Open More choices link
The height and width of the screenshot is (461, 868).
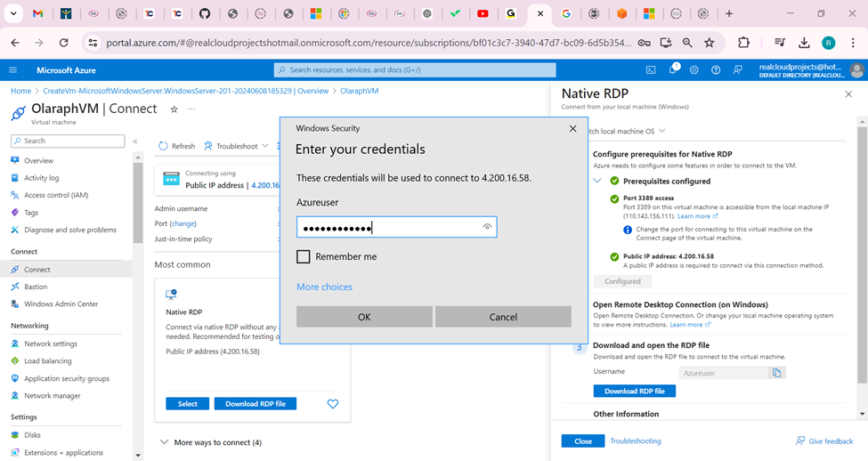324,287
